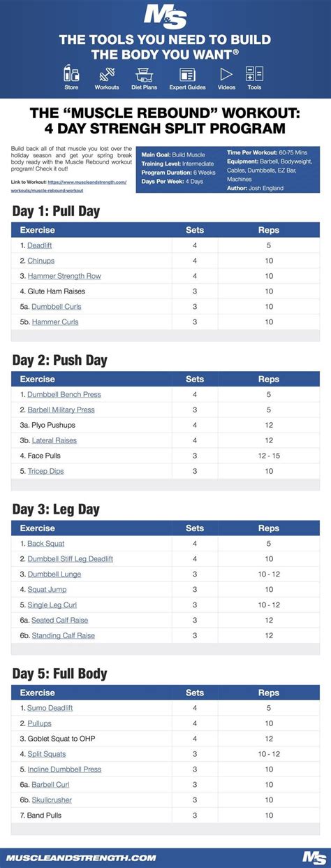This screenshot has height=868, width=331.
Task: Open the Workouts dumbbell icon
Action: (107, 73)
